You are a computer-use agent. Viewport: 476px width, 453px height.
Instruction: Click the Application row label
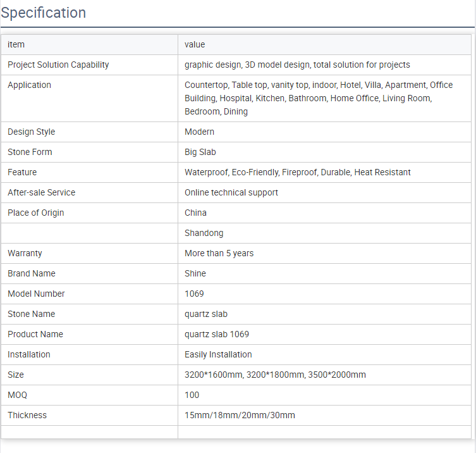tap(29, 85)
